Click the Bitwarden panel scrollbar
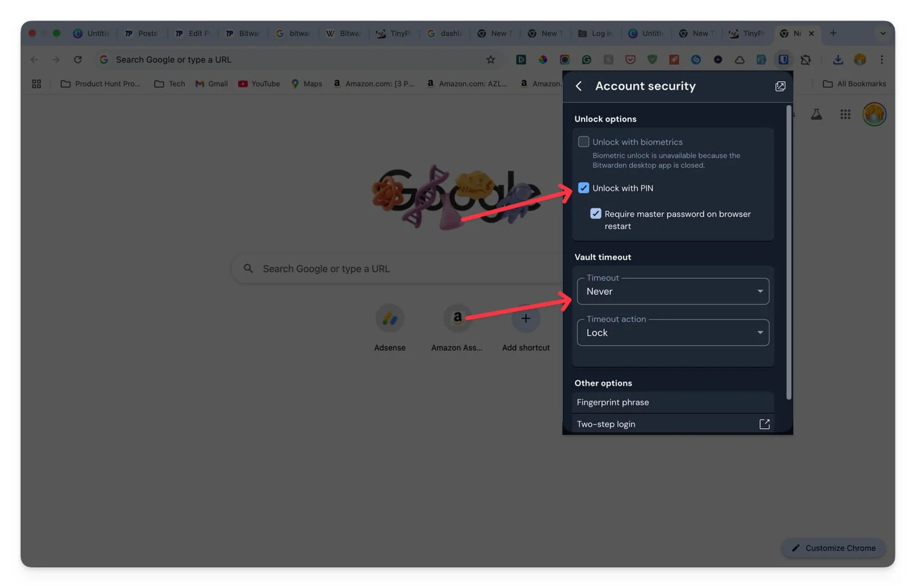Image resolution: width=916 pixels, height=588 pixels. [789, 252]
